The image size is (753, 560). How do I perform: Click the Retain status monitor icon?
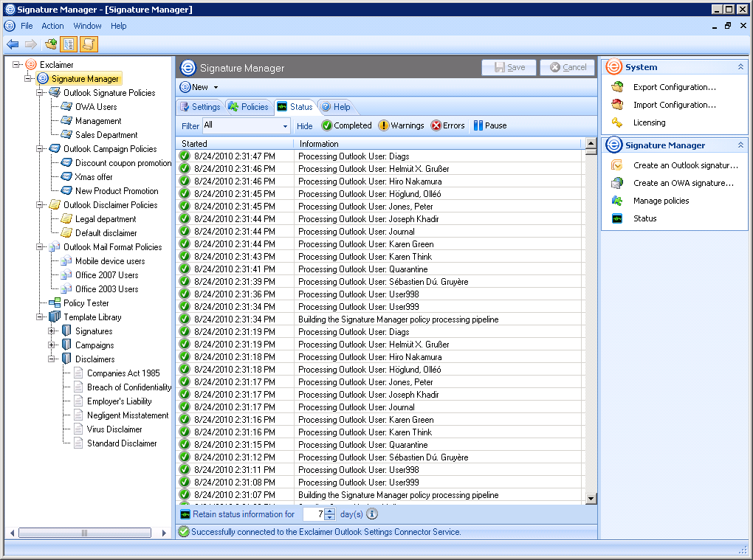point(185,514)
